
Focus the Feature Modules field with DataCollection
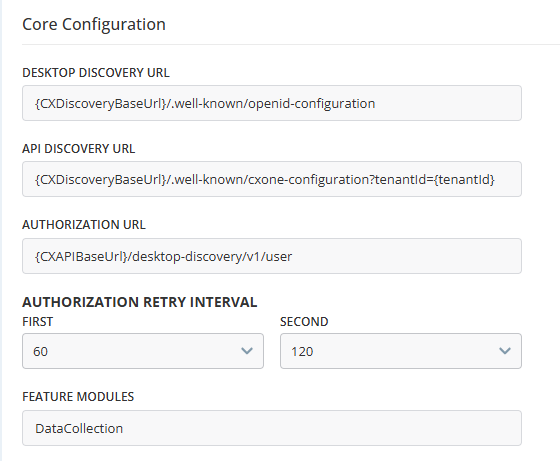coord(272,428)
